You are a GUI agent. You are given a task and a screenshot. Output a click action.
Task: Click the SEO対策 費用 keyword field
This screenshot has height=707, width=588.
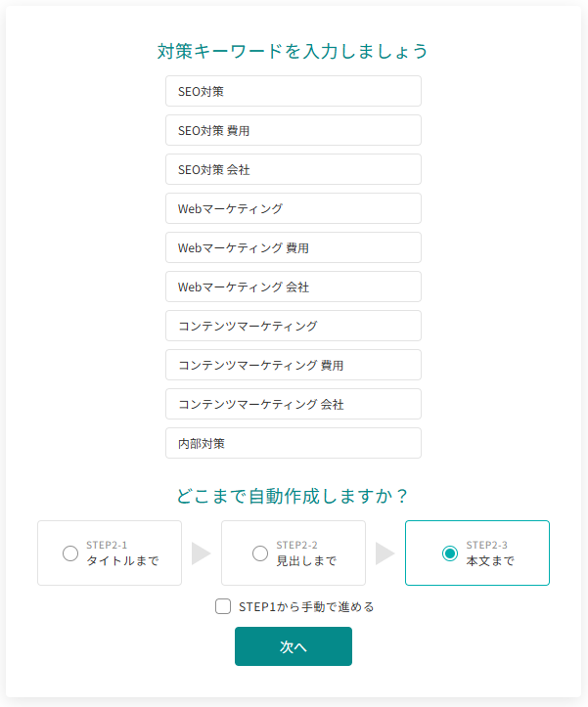[x=294, y=130]
